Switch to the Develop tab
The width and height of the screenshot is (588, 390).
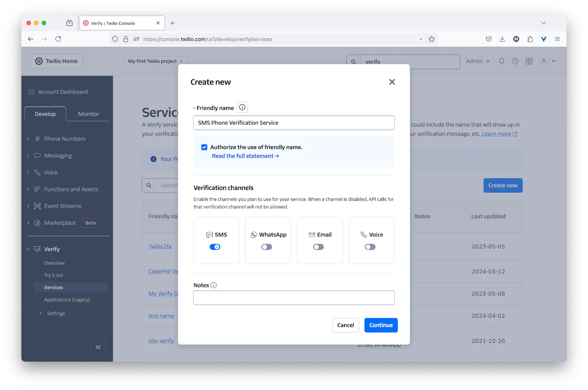point(45,114)
